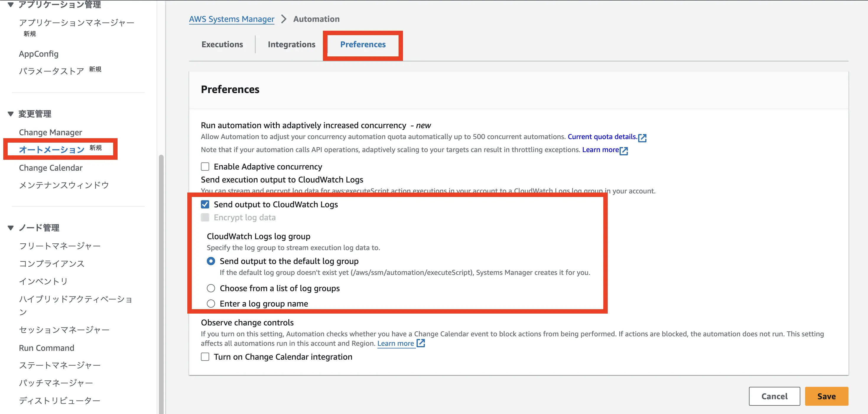Open パラメータストア from the sidebar
Image resolution: width=868 pixels, height=414 pixels.
tap(51, 70)
